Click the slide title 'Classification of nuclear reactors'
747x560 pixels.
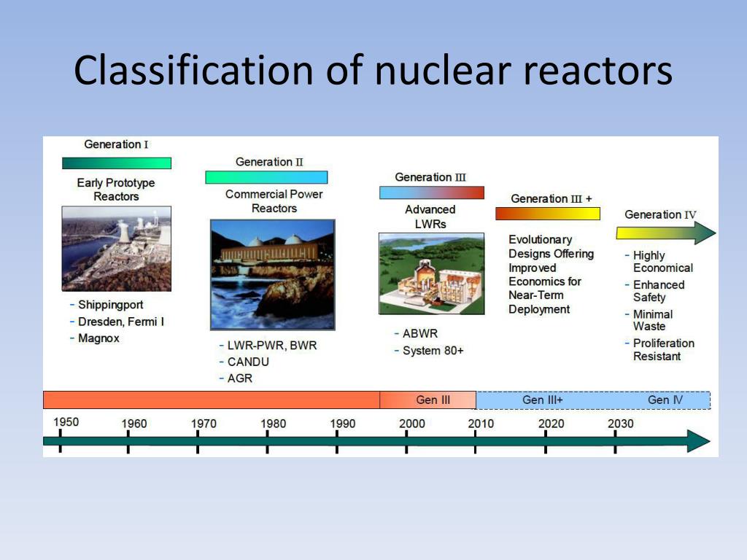[x=373, y=71]
